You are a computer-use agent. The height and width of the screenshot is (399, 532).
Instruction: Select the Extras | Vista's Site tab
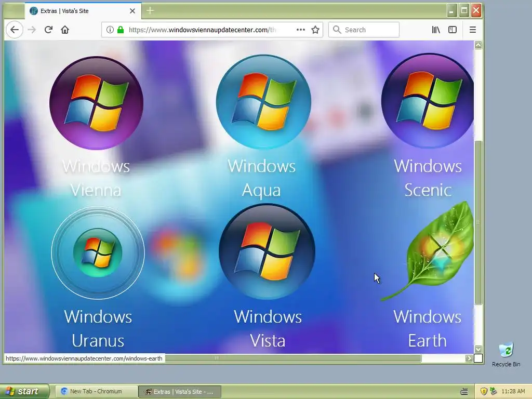[83, 11]
